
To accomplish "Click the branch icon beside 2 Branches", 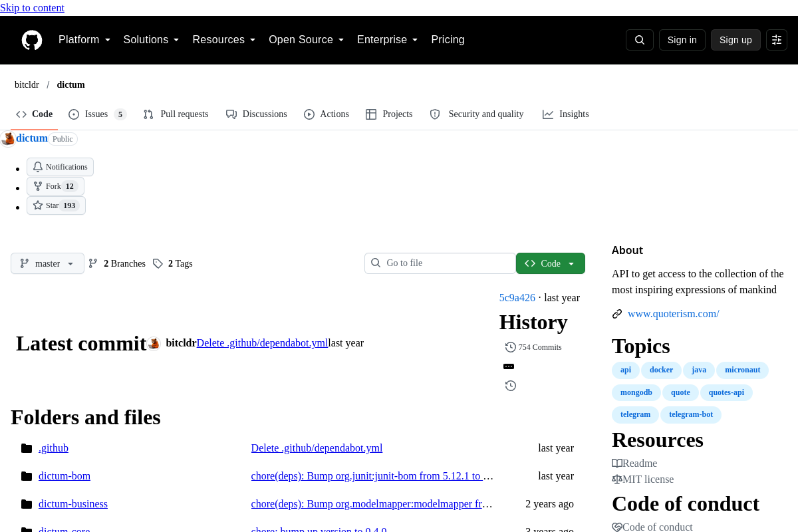I will (93, 263).
